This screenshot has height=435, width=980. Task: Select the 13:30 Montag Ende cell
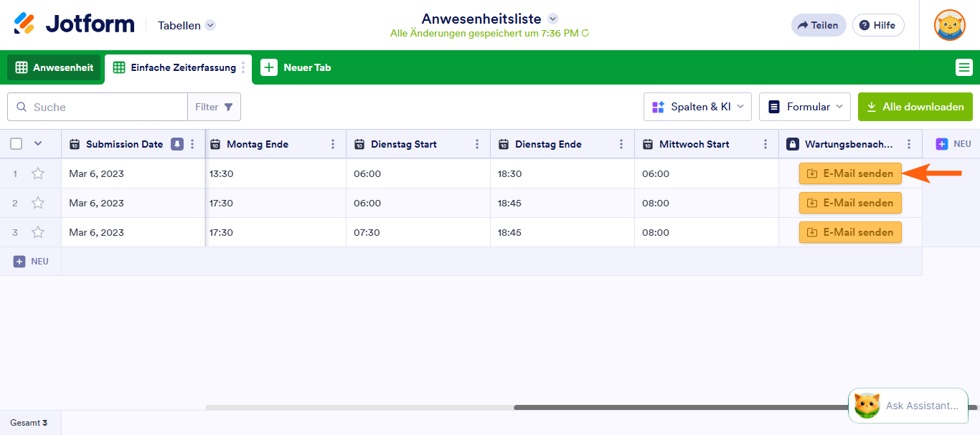click(x=275, y=173)
